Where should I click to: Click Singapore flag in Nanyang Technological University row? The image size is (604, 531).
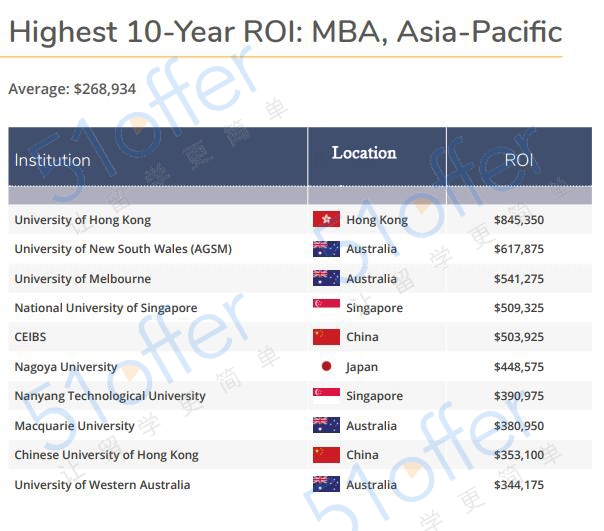(326, 396)
